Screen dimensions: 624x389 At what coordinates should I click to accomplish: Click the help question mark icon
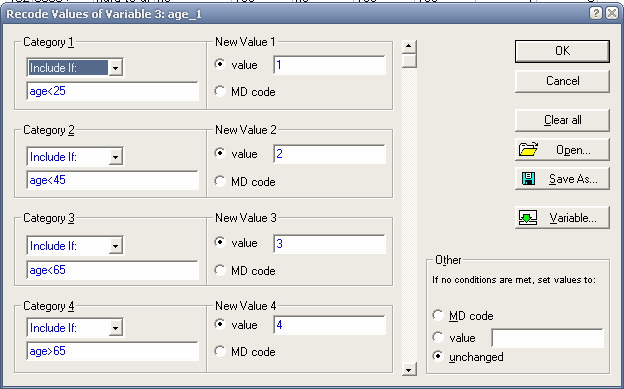click(x=596, y=14)
